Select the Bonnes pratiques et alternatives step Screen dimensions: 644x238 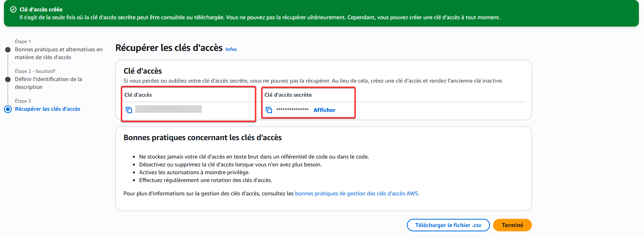tap(58, 53)
